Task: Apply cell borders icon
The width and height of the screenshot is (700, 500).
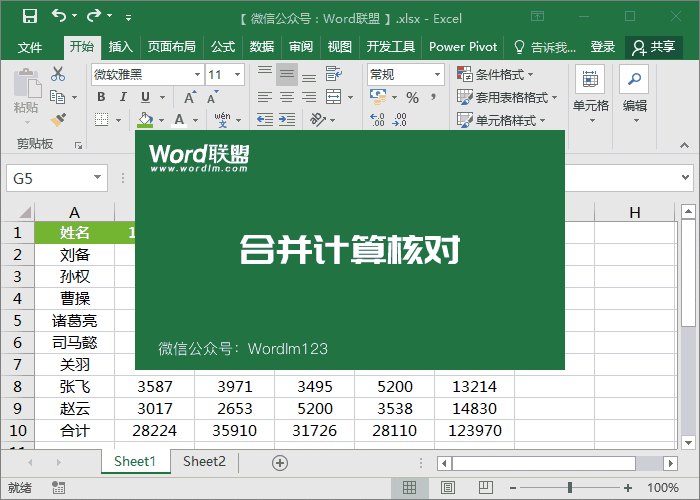Action: (102, 120)
